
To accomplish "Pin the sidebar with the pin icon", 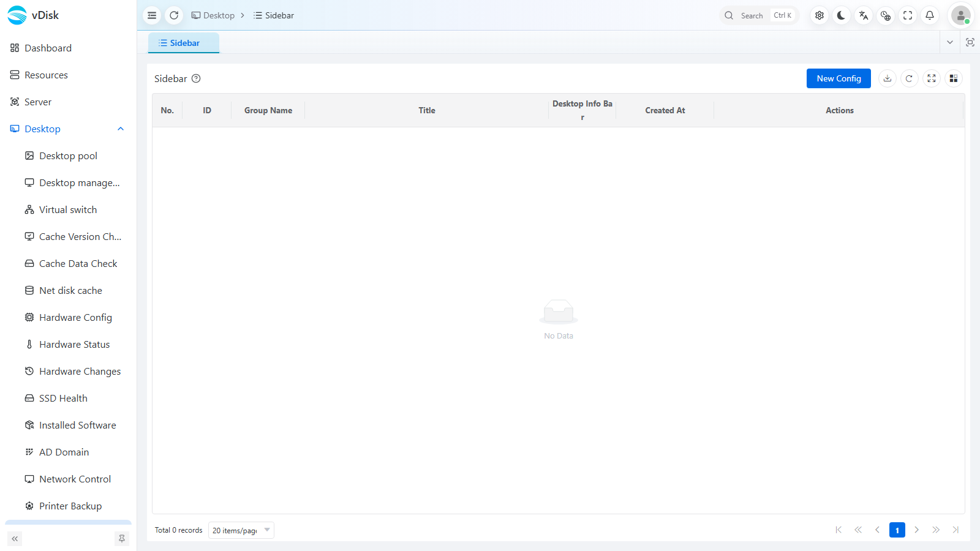I will coord(122,539).
